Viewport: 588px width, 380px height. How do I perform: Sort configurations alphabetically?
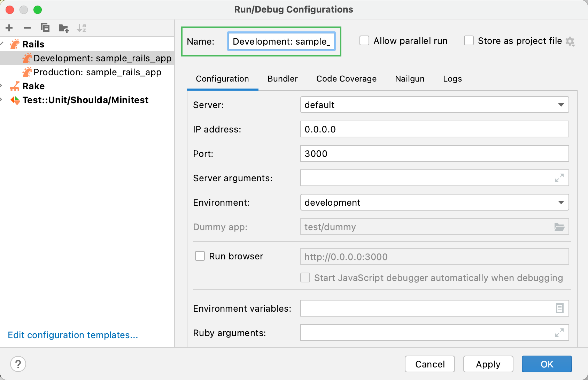click(x=82, y=28)
